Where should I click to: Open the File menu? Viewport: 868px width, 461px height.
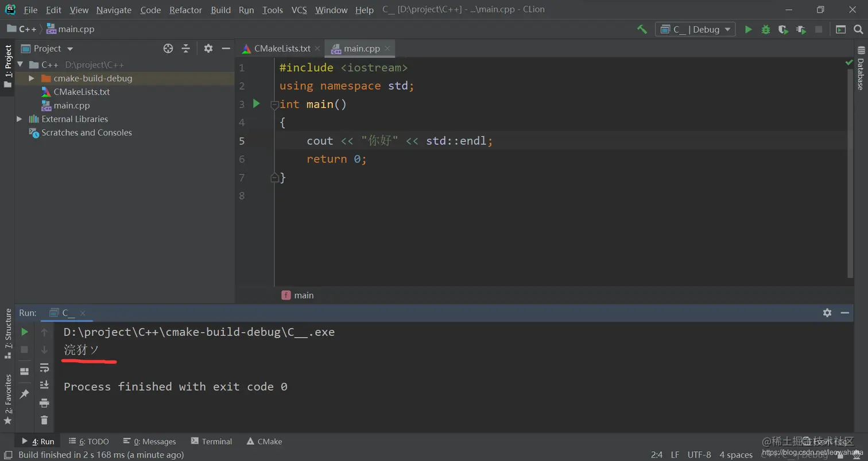pos(30,10)
